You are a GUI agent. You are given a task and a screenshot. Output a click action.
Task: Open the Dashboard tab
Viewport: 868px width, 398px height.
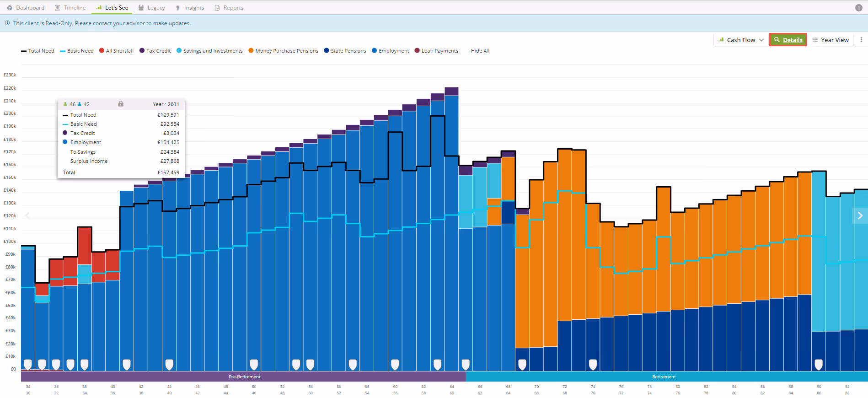[26, 8]
